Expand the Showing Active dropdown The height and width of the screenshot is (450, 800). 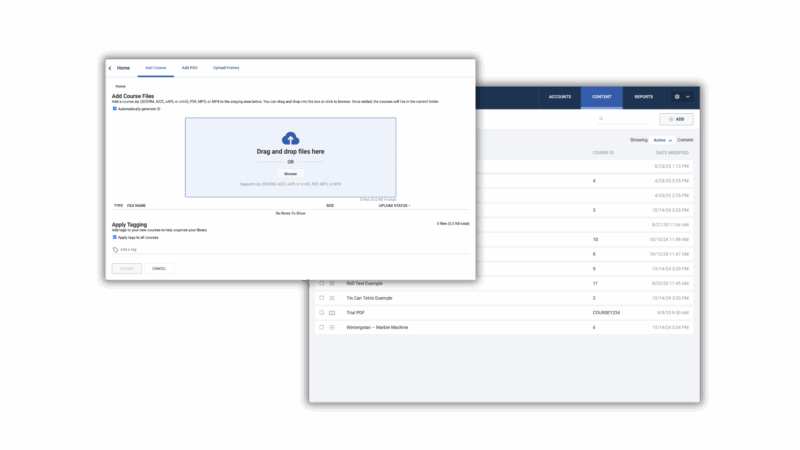click(x=662, y=140)
